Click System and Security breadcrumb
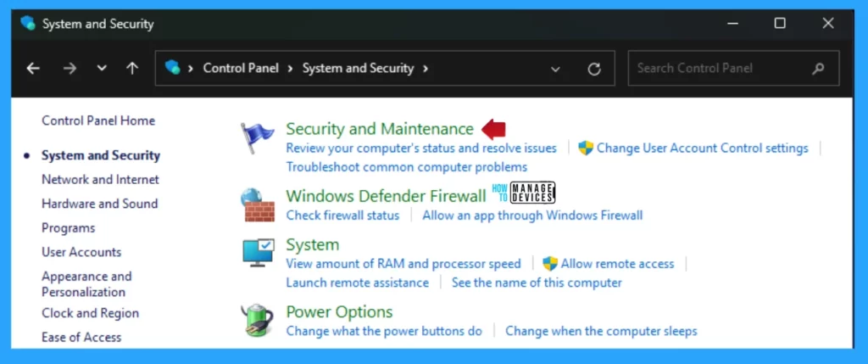The image size is (868, 364). point(359,68)
